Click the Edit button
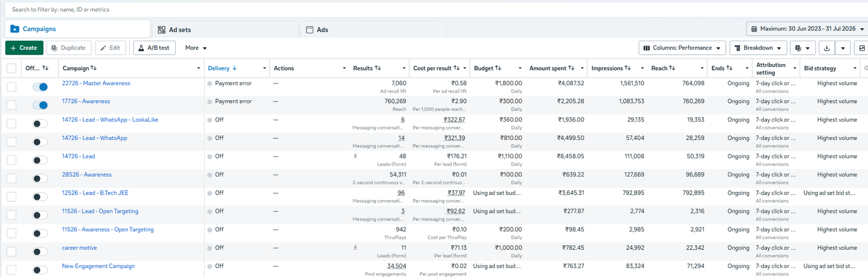This screenshot has width=868, height=277. tap(111, 48)
